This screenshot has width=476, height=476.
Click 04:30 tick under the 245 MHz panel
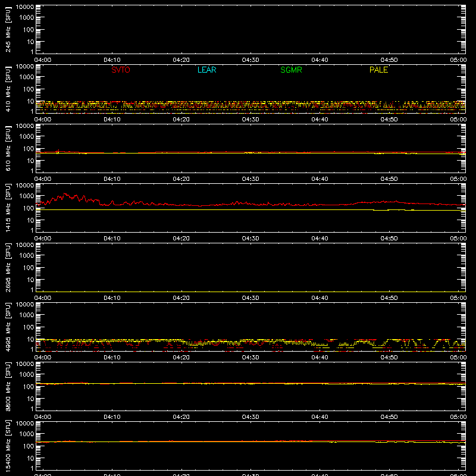[250, 60]
